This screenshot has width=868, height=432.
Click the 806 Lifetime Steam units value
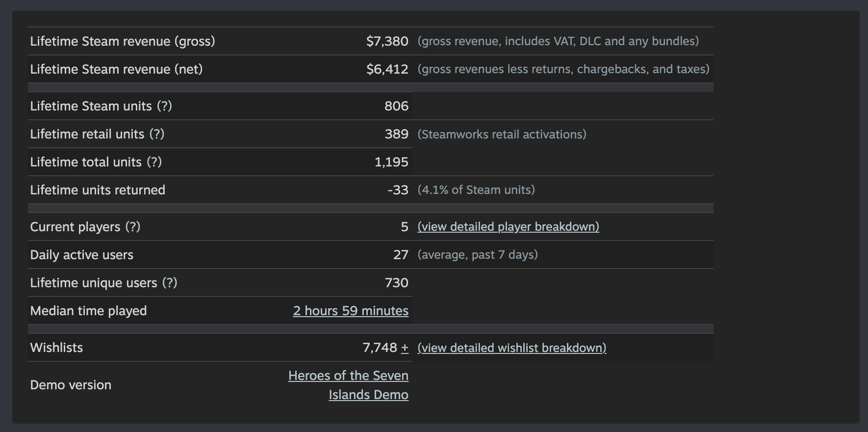coord(396,106)
